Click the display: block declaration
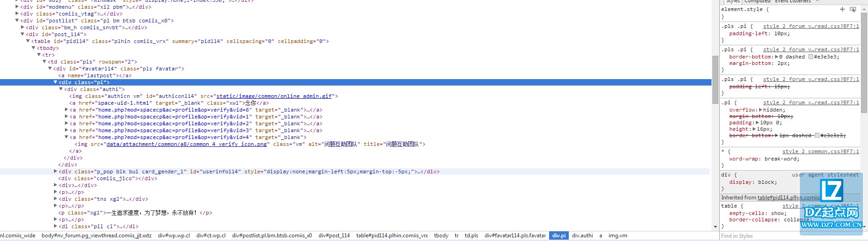The image size is (868, 241). (x=753, y=182)
